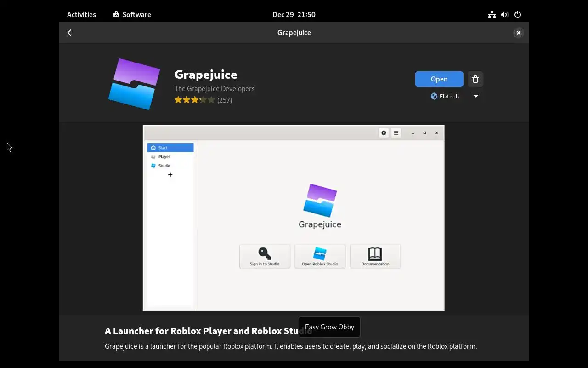
Task: Click Open Roblox Studio tile
Action: click(x=320, y=256)
